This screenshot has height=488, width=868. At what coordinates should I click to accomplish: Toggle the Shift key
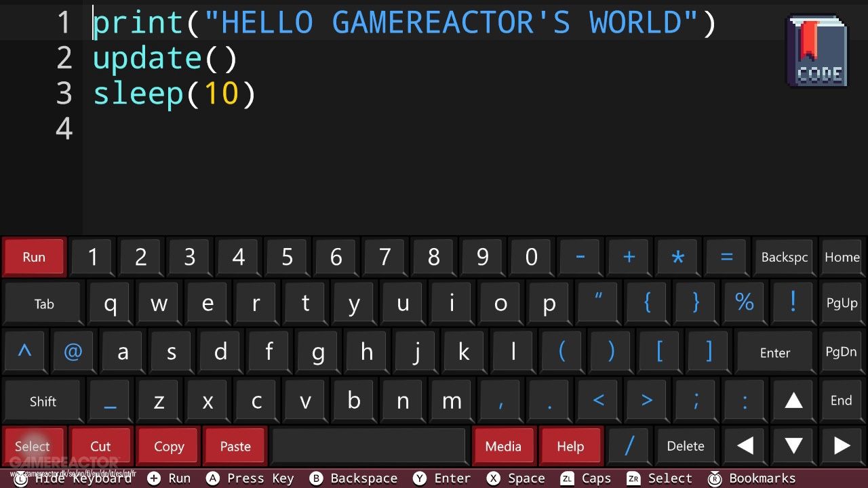click(x=42, y=401)
